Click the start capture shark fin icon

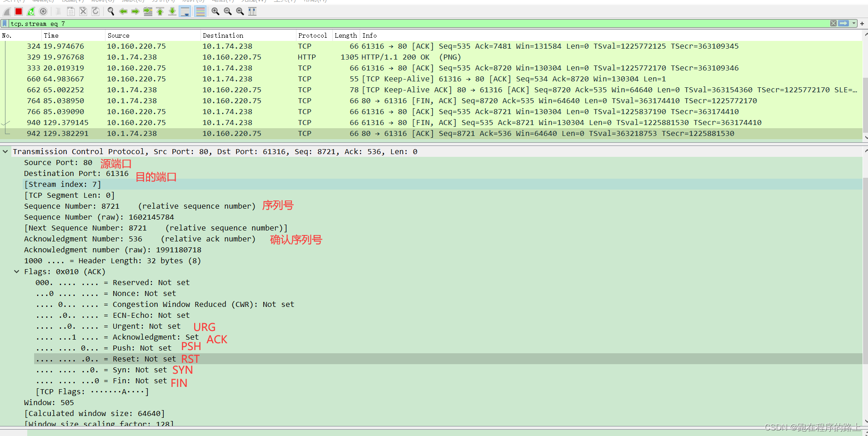[x=6, y=11]
